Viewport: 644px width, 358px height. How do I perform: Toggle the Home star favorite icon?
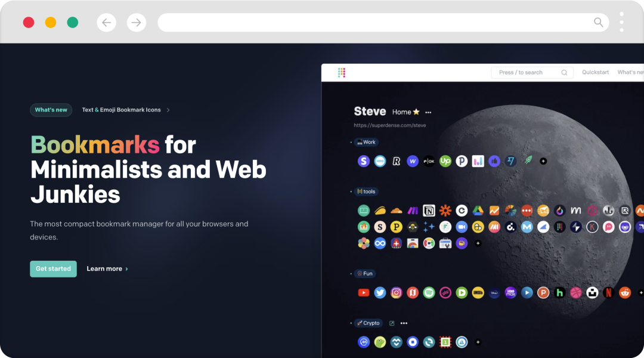[x=416, y=112]
